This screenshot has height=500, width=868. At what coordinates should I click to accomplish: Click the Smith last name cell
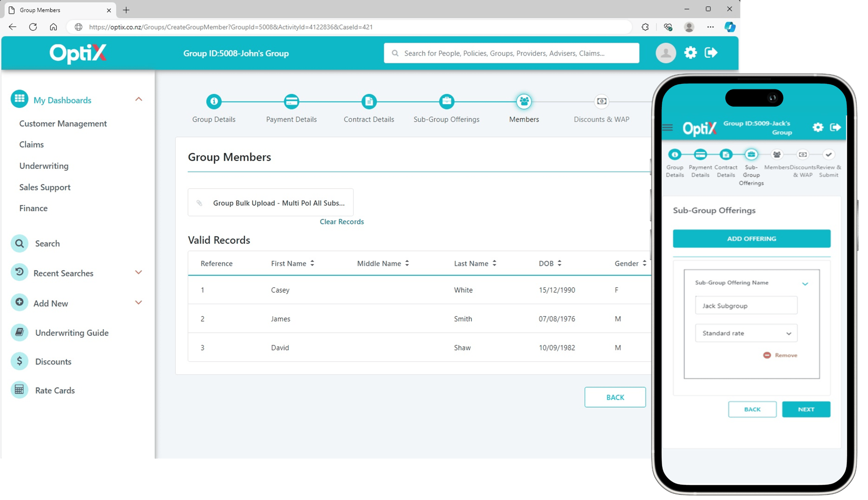(x=463, y=319)
